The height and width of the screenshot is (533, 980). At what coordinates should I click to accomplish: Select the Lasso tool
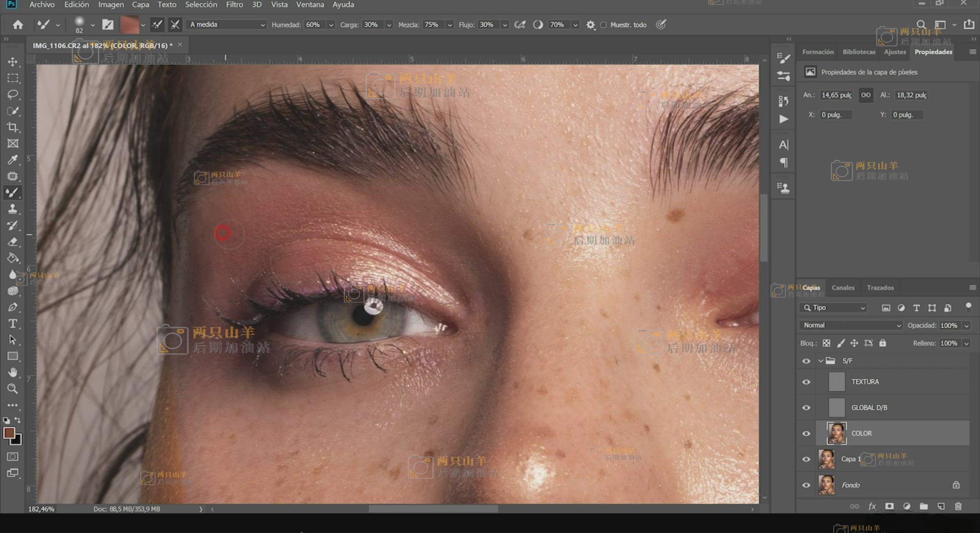[x=13, y=94]
